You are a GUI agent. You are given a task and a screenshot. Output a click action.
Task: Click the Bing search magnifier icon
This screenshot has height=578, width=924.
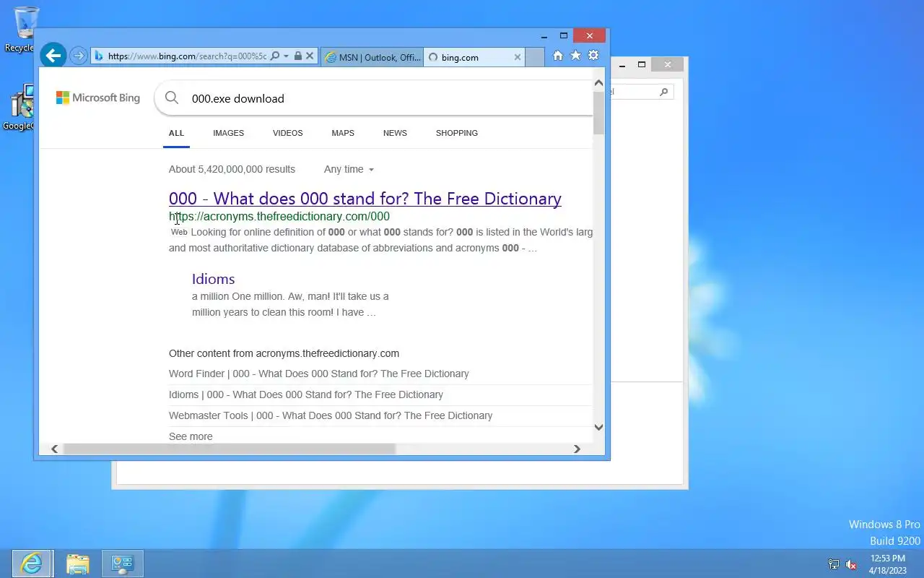click(171, 98)
